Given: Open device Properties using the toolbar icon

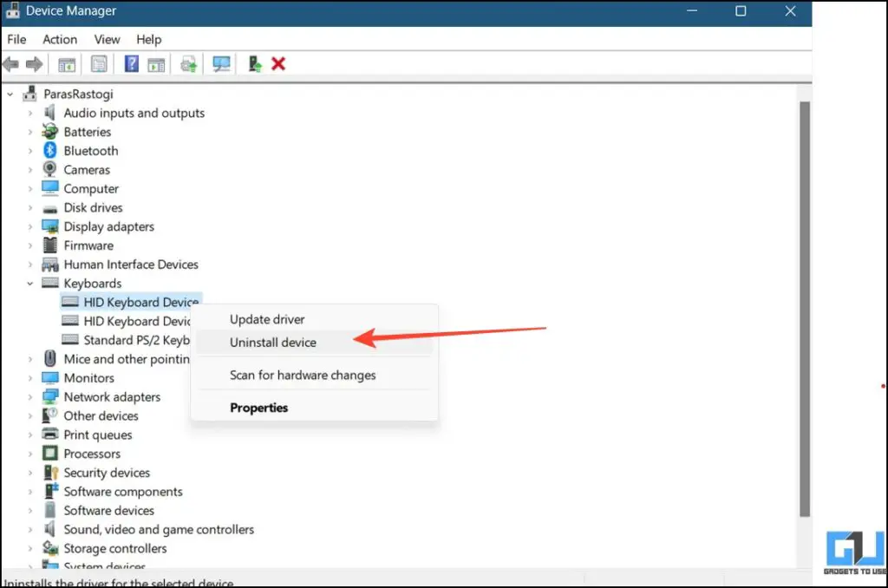Looking at the screenshot, I should 100,63.
